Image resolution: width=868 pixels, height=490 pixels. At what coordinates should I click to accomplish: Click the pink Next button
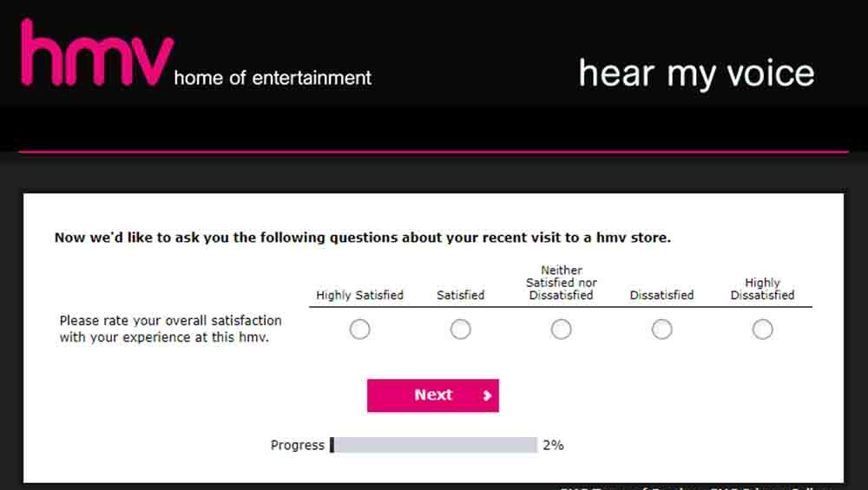(433, 395)
